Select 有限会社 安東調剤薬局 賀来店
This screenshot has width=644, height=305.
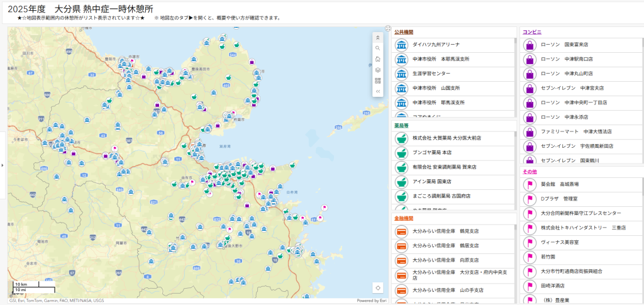[453, 167]
